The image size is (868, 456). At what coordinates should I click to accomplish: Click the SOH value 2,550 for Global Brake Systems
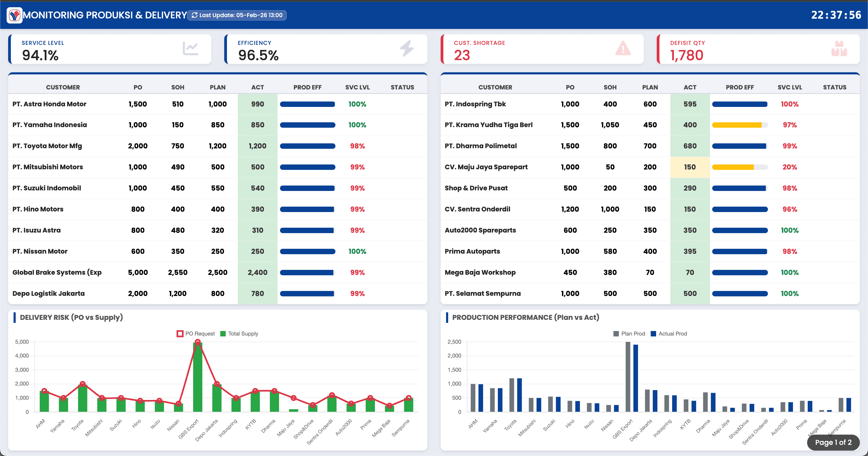(x=178, y=273)
